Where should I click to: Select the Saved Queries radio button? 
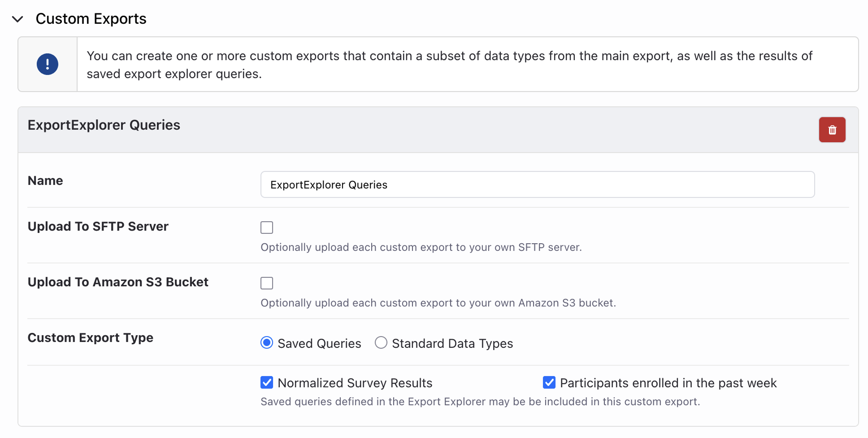pos(267,343)
